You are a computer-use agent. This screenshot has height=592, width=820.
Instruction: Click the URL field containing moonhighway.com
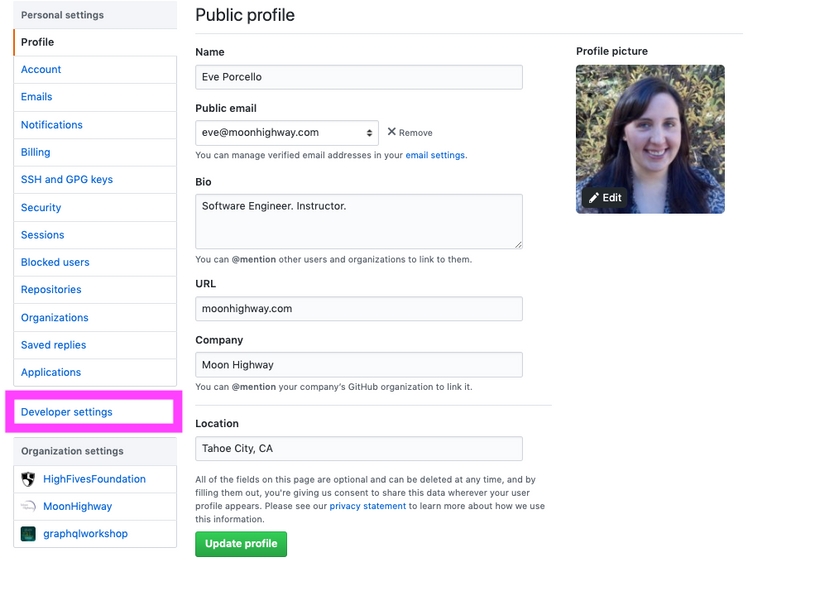tap(358, 309)
